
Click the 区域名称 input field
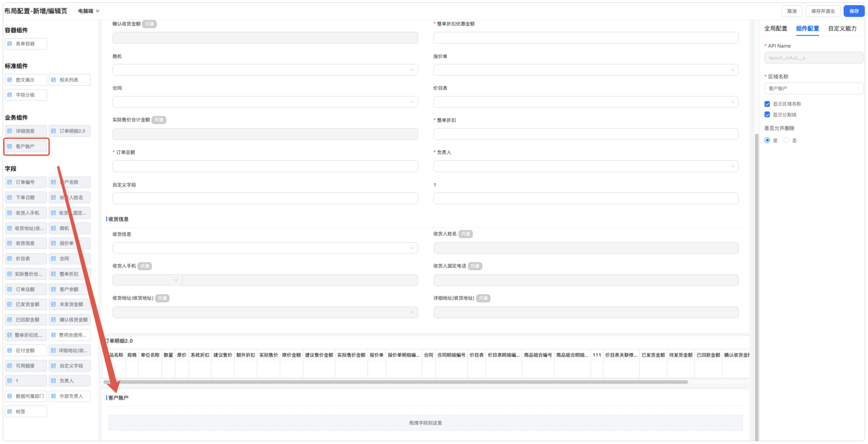tap(813, 89)
